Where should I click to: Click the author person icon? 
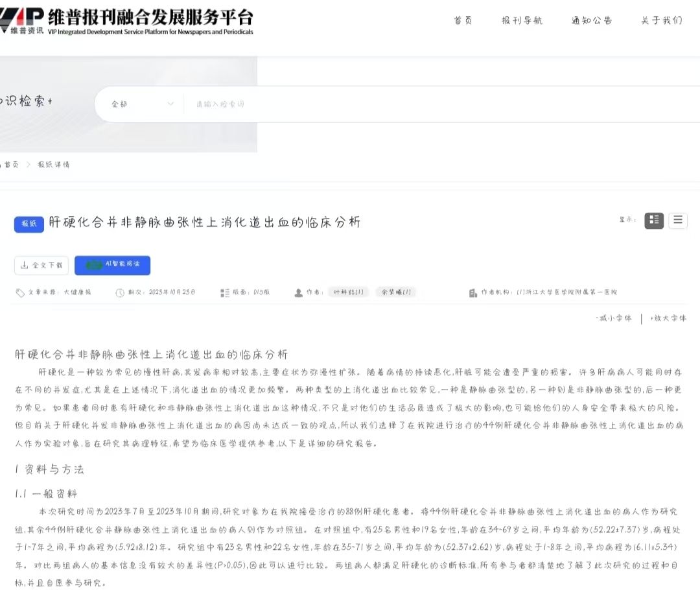pyautogui.click(x=299, y=292)
